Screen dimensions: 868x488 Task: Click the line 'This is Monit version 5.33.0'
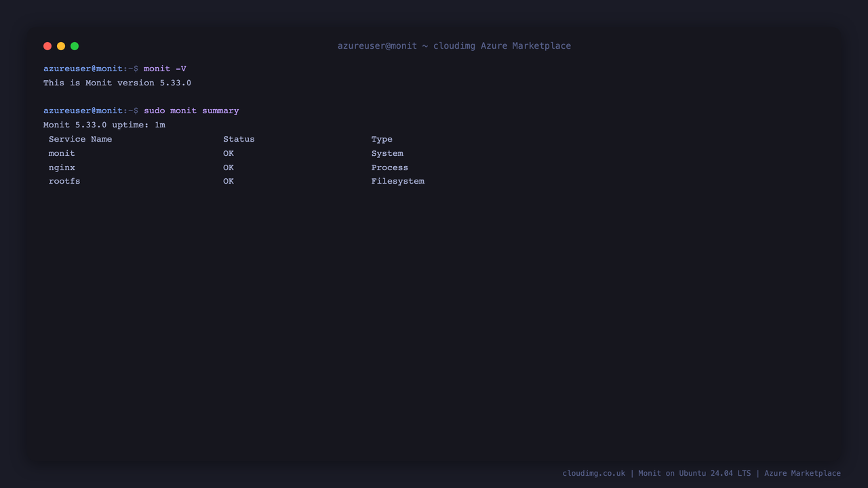[117, 83]
